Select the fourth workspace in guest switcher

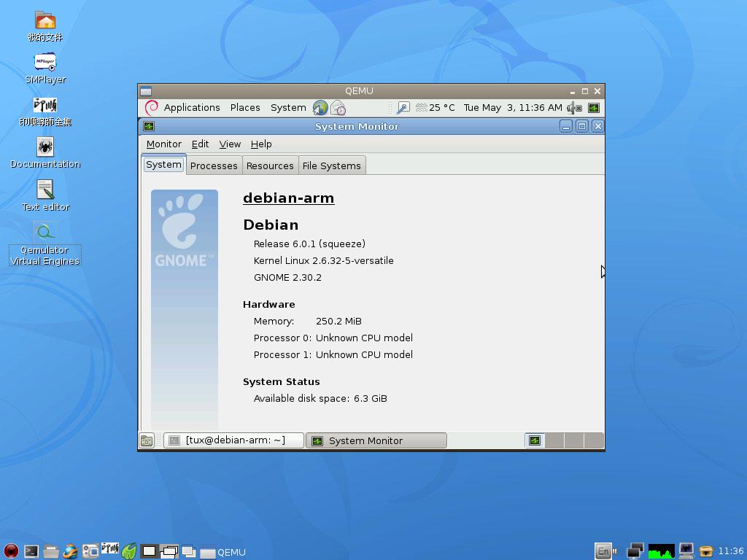point(594,440)
